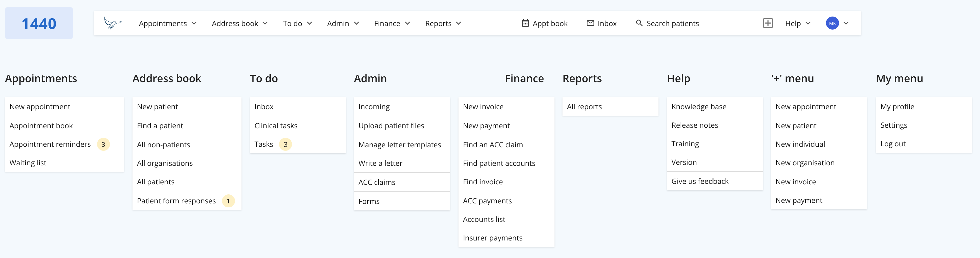Image resolution: width=980 pixels, height=258 pixels.
Task: Select Waiting list menu item
Action: [x=64, y=163]
